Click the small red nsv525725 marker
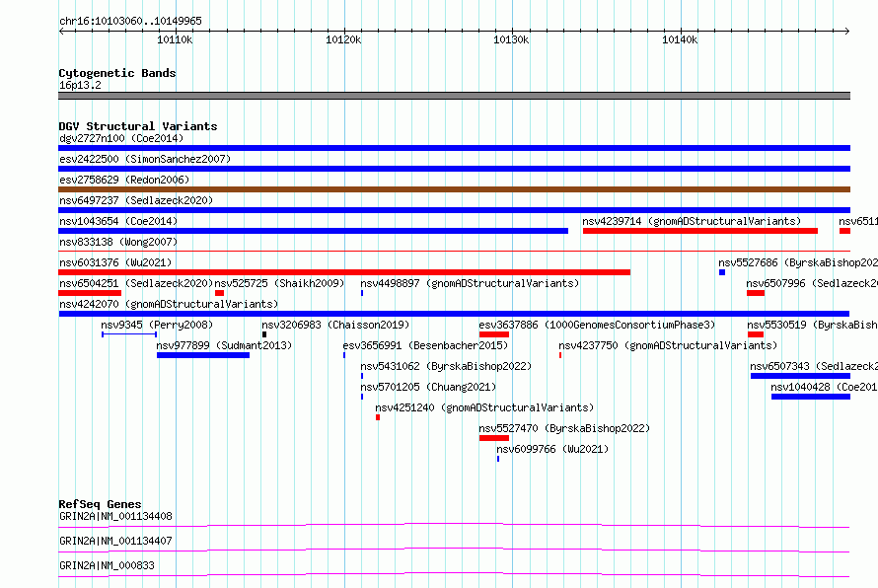 pos(219,293)
